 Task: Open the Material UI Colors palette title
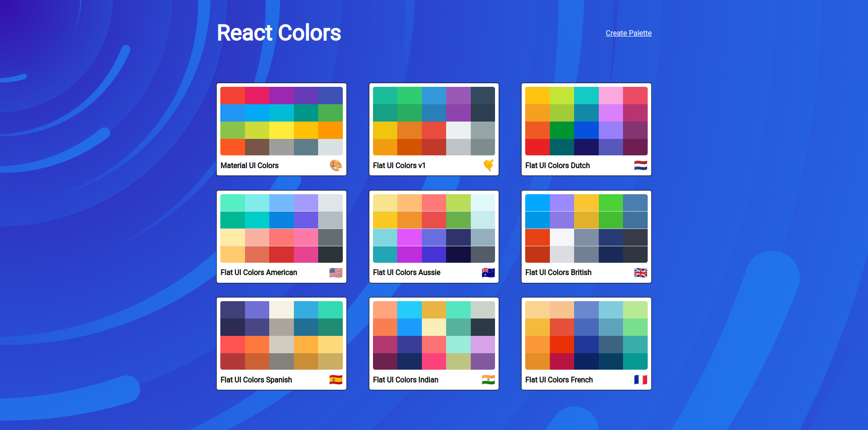250,165
